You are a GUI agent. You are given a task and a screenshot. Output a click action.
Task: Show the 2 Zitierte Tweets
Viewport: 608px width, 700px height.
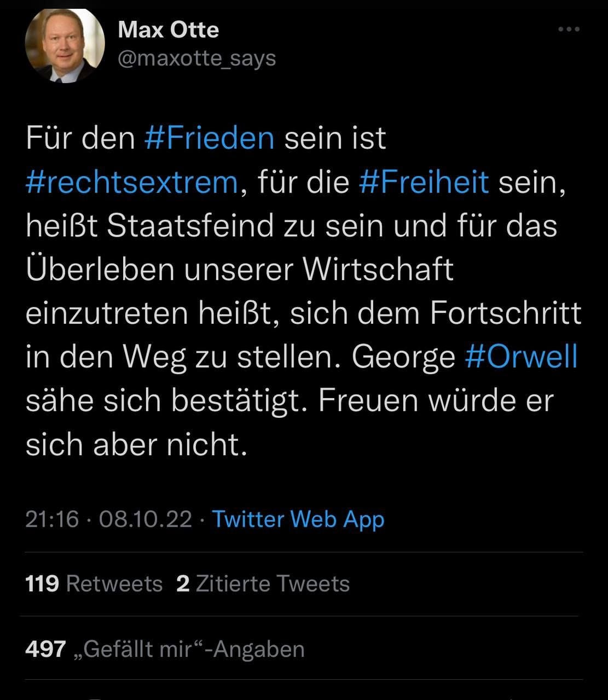tap(263, 584)
